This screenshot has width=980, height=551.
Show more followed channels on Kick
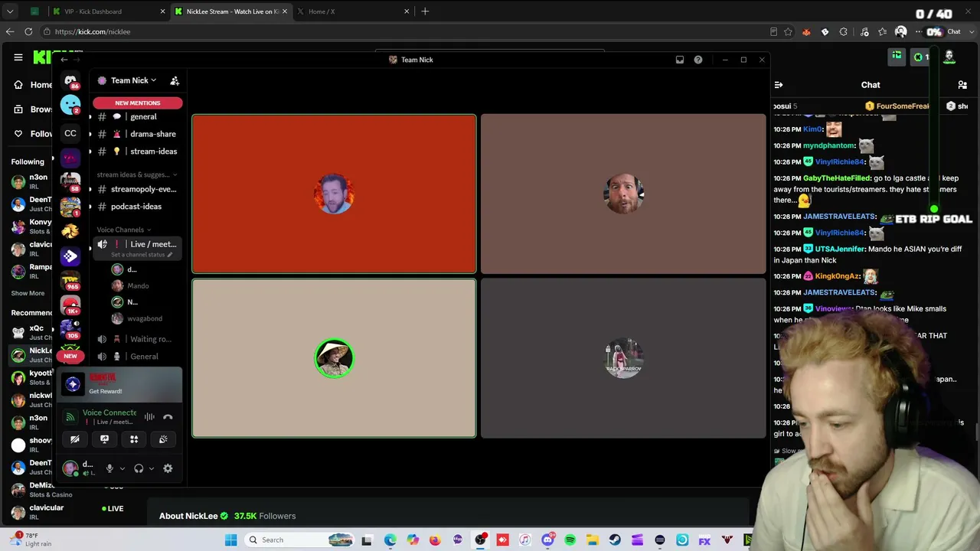[28, 293]
